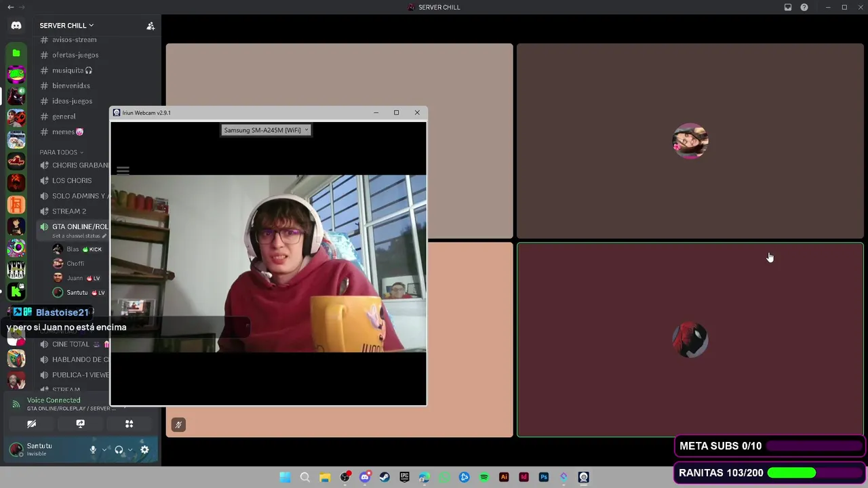Viewport: 868px width, 488px height.
Task: Open Spotify from the taskbar
Action: click(x=484, y=477)
